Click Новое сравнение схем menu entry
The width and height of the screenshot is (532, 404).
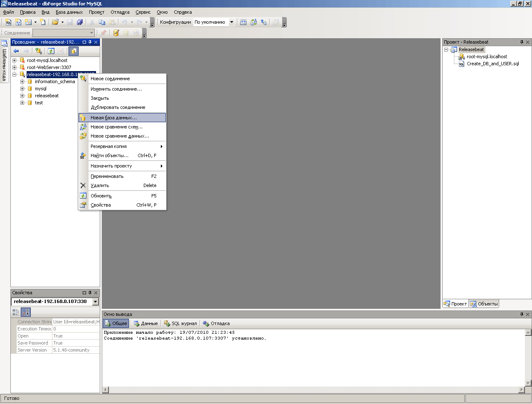coord(122,127)
